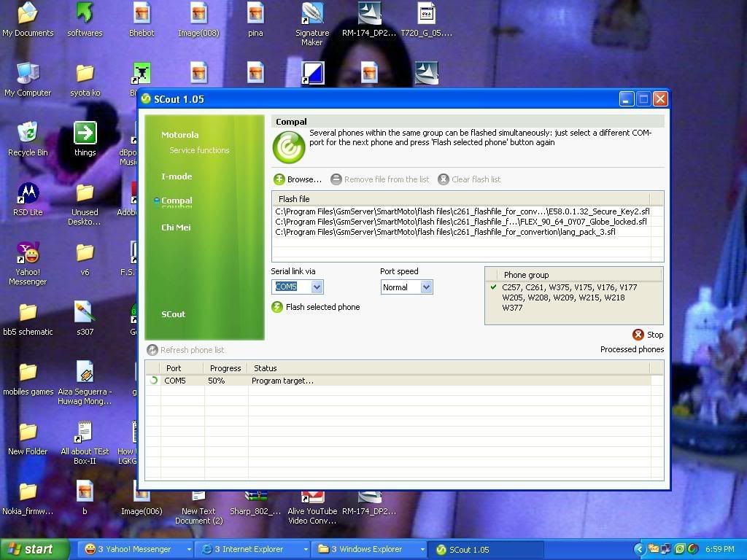Select the s307 desktop file
This screenshot has height=560, width=747.
point(85,319)
